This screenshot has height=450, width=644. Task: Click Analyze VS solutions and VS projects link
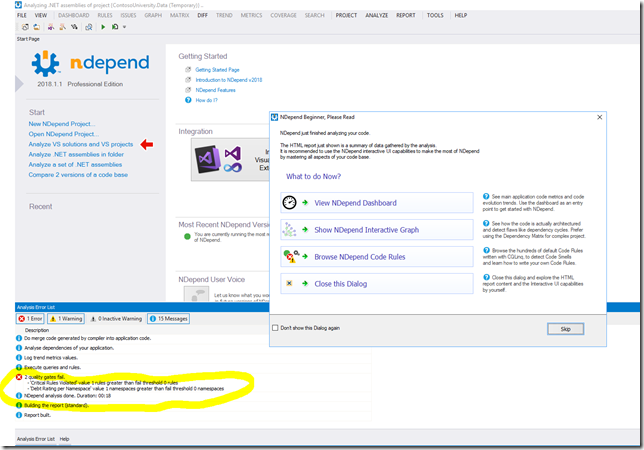coord(80,144)
